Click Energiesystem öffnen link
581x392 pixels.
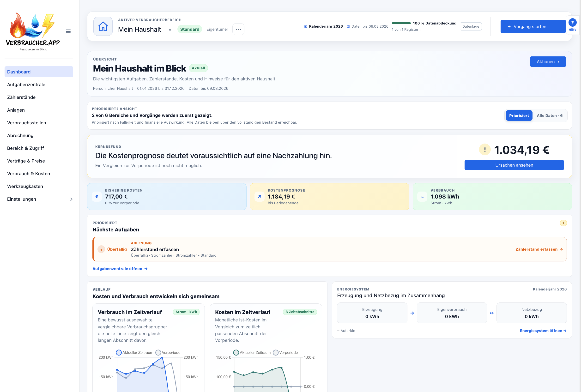point(543,331)
